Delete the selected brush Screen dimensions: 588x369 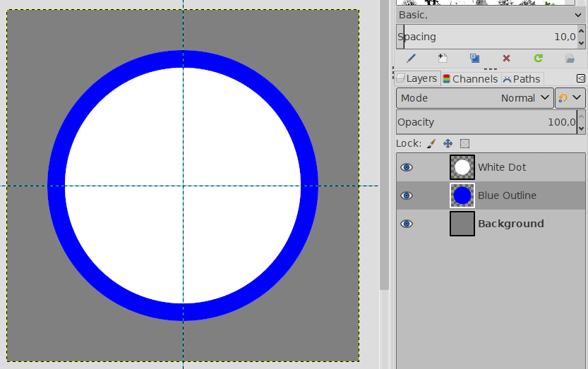pyautogui.click(x=506, y=59)
